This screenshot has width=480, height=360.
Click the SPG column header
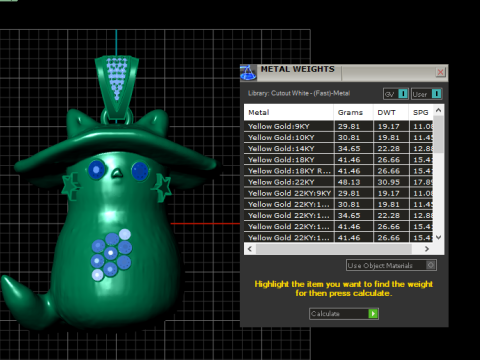coord(421,112)
